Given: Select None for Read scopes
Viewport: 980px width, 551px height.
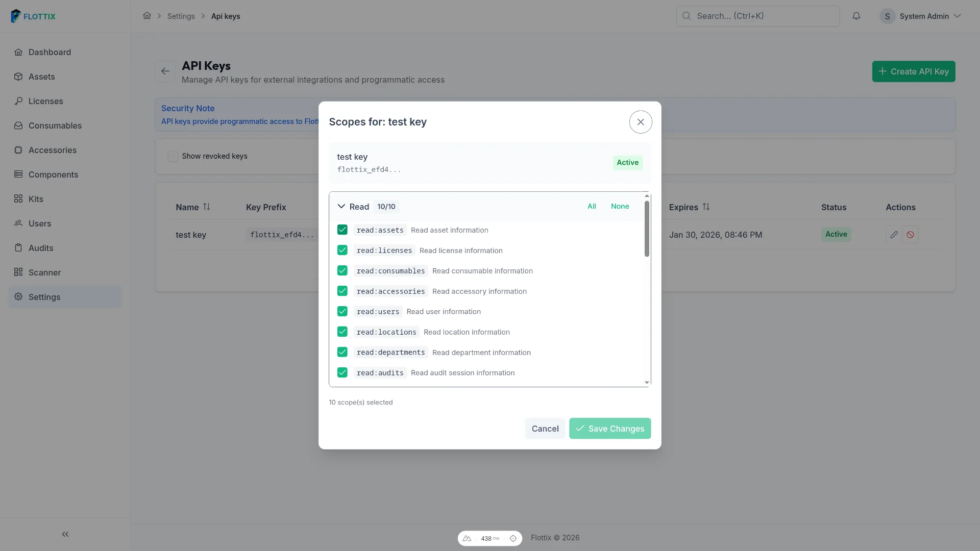Looking at the screenshot, I should [x=620, y=206].
